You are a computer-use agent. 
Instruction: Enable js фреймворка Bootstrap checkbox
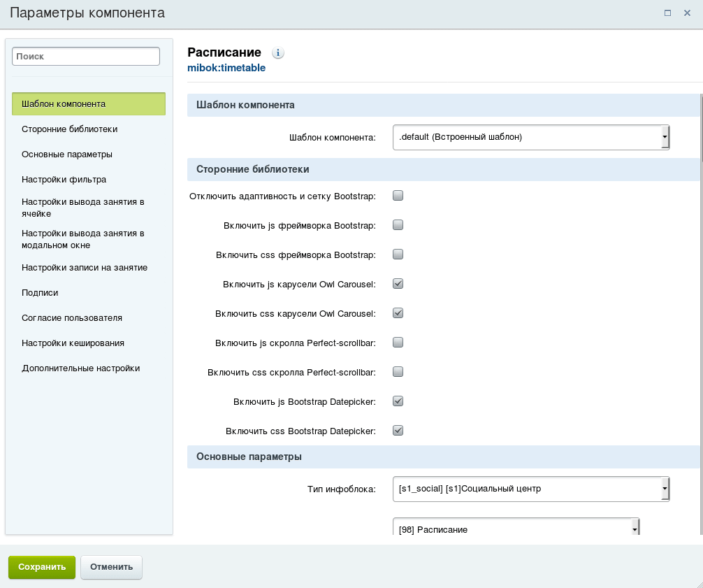pos(398,224)
